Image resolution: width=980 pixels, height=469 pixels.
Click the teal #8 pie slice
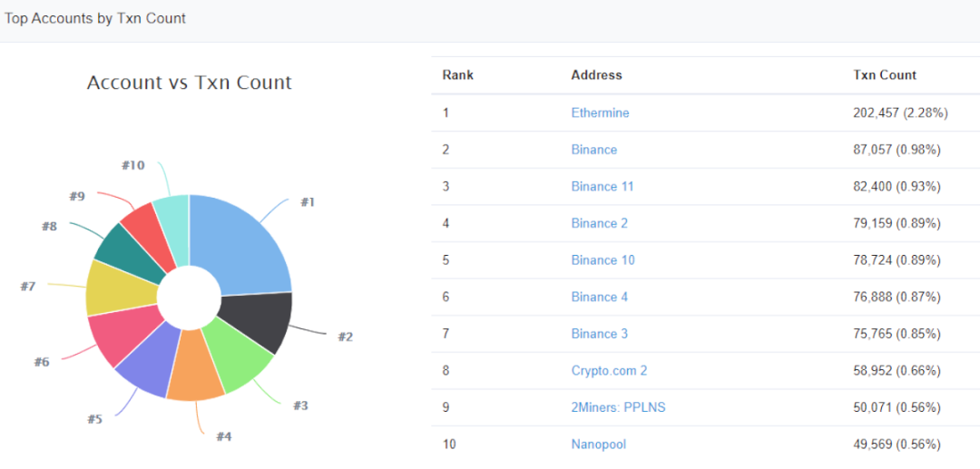click(130, 249)
